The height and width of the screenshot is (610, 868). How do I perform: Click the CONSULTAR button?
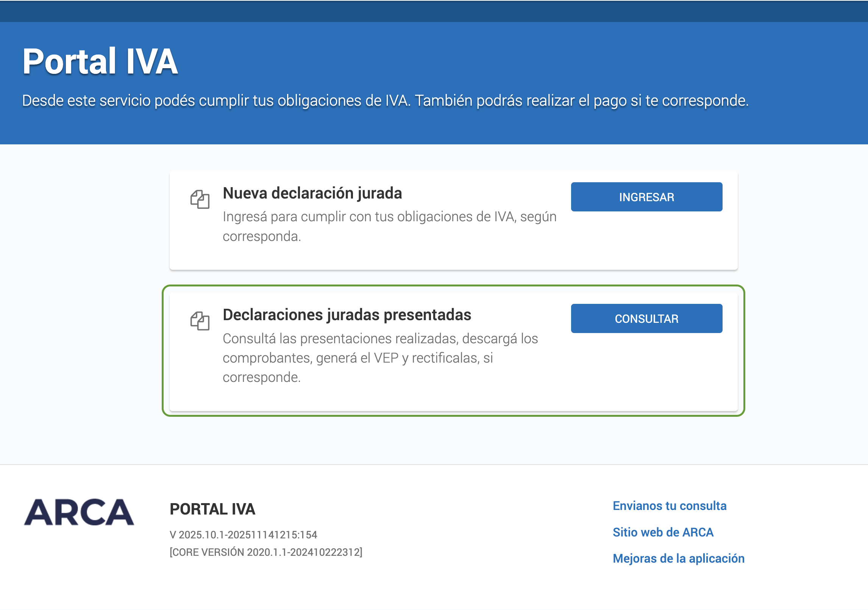(646, 319)
